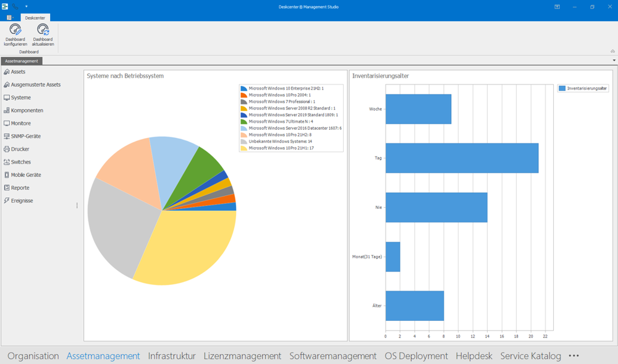Click legend entry 'Microsoft Windows 7 Professional : 1'

click(282, 101)
